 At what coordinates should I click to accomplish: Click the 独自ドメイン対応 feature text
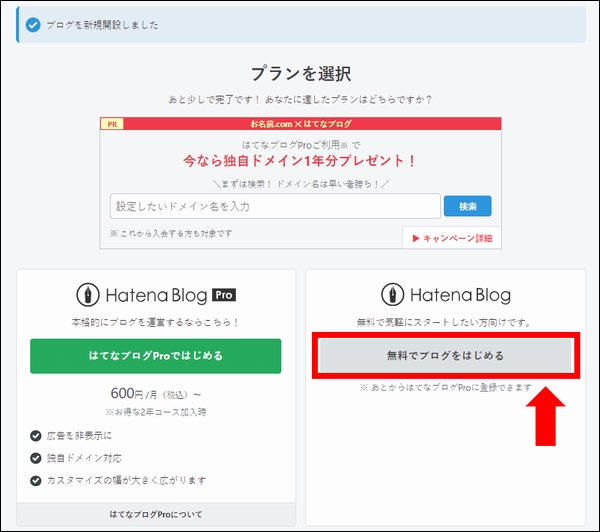tap(84, 458)
